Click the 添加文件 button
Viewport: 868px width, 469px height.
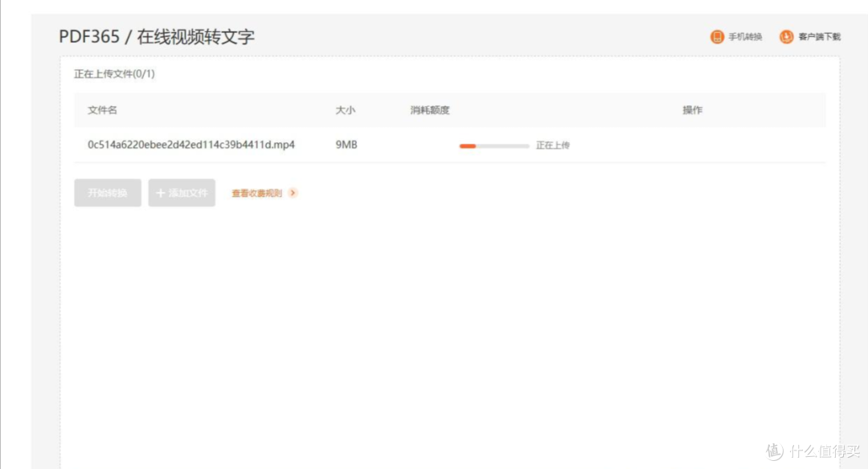coord(182,193)
